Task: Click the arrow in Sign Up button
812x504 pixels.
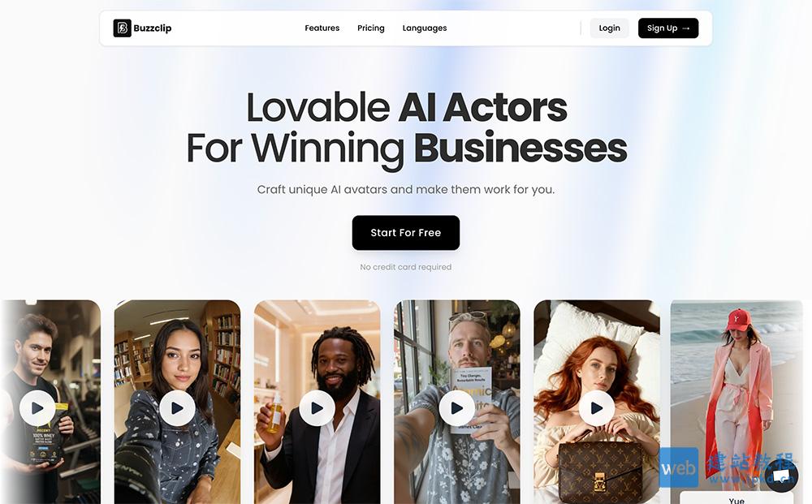Action: 686,28
